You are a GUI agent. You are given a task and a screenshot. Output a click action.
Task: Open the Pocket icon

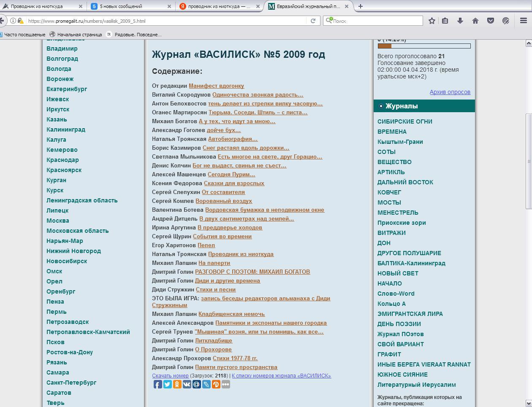tap(491, 21)
